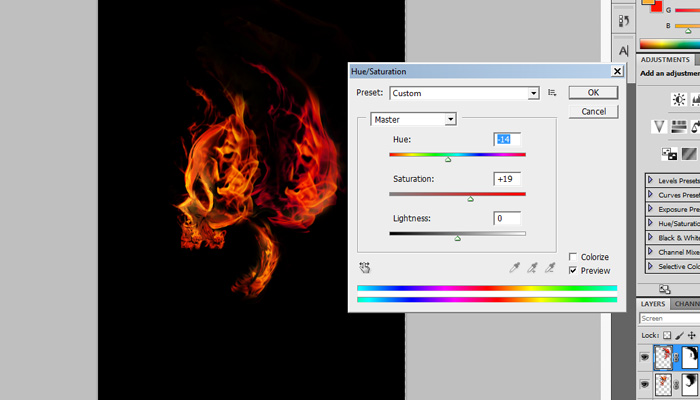
Task: Switch to the Adjustments tab
Action: click(665, 60)
